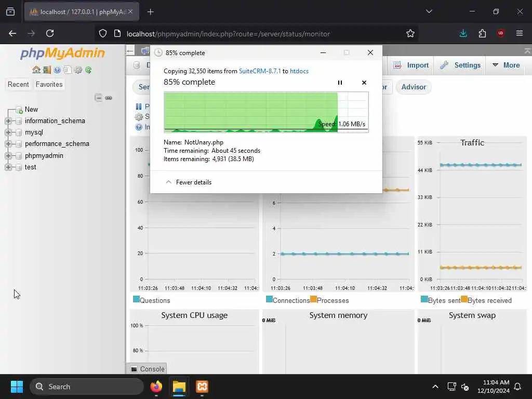The image size is (532, 399).
Task: Open the More dropdown menu
Action: pyautogui.click(x=506, y=65)
